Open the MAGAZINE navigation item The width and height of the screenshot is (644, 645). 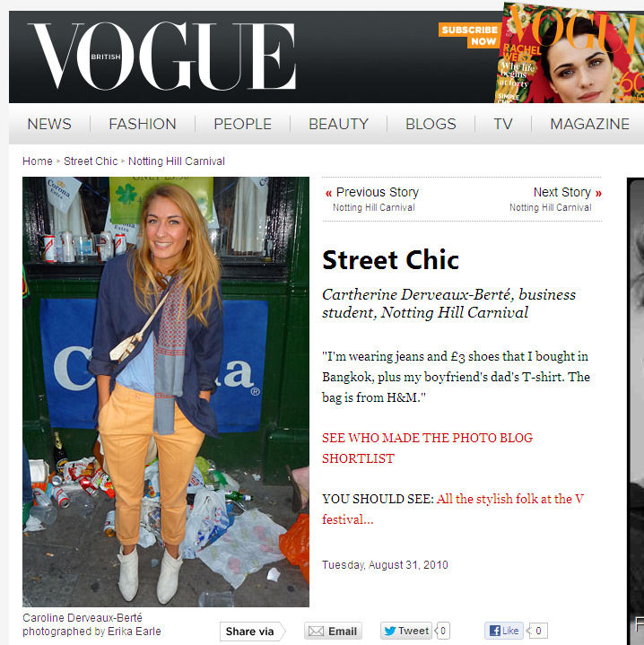pos(589,124)
